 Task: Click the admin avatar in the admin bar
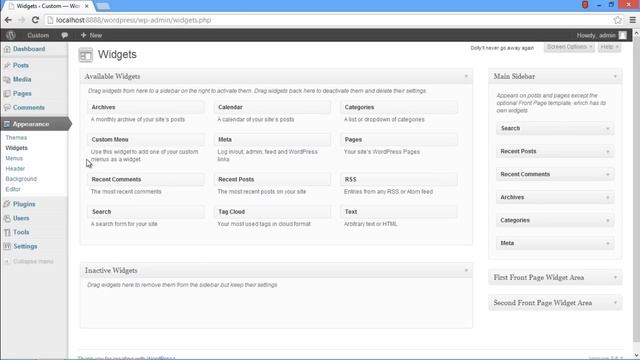point(622,36)
